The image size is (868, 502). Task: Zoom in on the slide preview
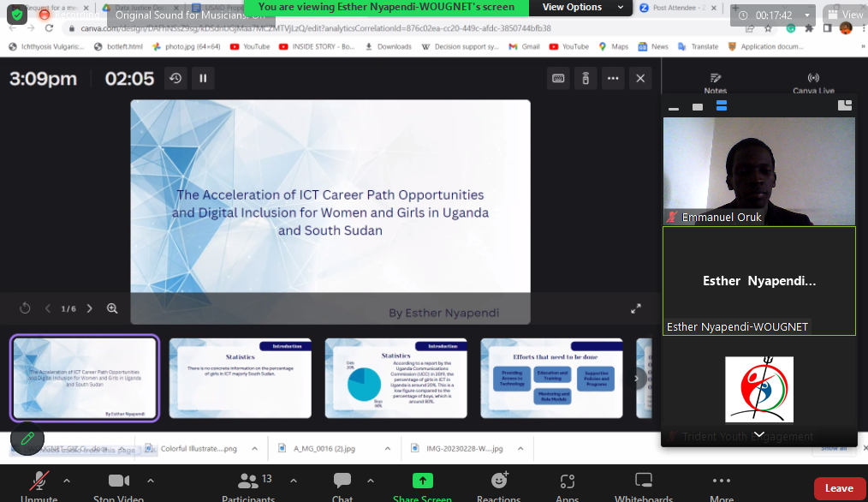112,308
